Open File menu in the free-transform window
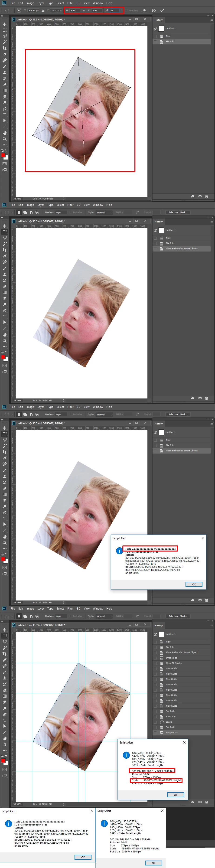 13,3
